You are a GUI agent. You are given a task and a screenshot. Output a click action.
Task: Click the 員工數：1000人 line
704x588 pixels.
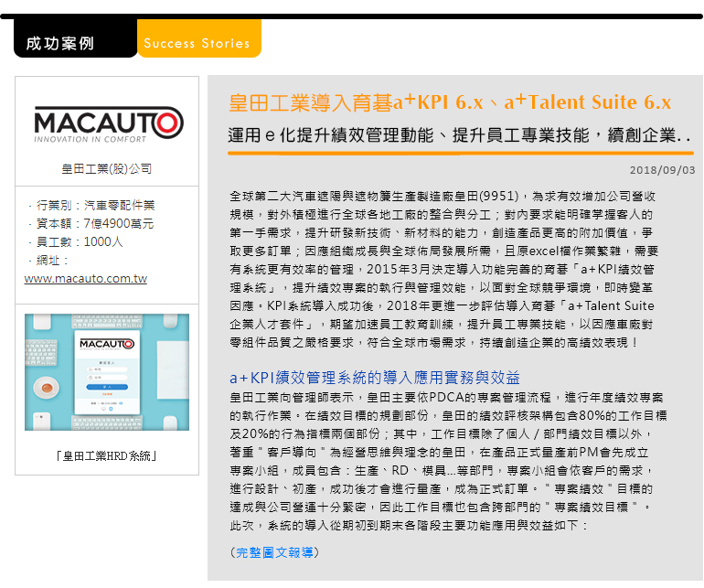75,242
